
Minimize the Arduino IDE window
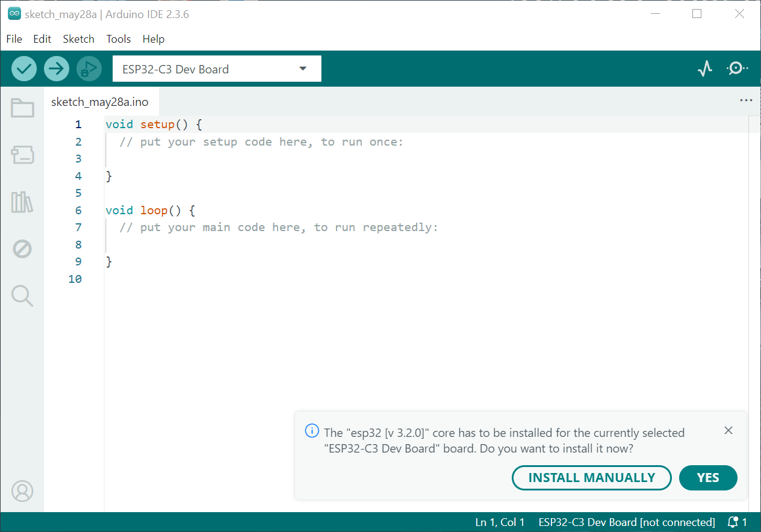pos(654,14)
